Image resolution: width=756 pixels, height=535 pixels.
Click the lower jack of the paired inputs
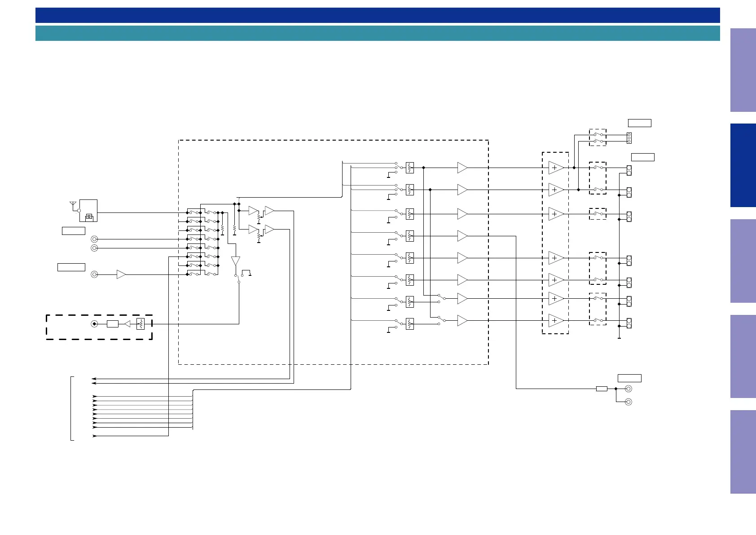(94, 248)
